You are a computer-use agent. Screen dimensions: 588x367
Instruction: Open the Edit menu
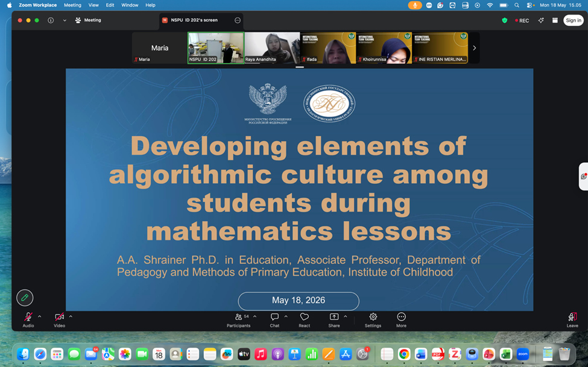(x=110, y=5)
